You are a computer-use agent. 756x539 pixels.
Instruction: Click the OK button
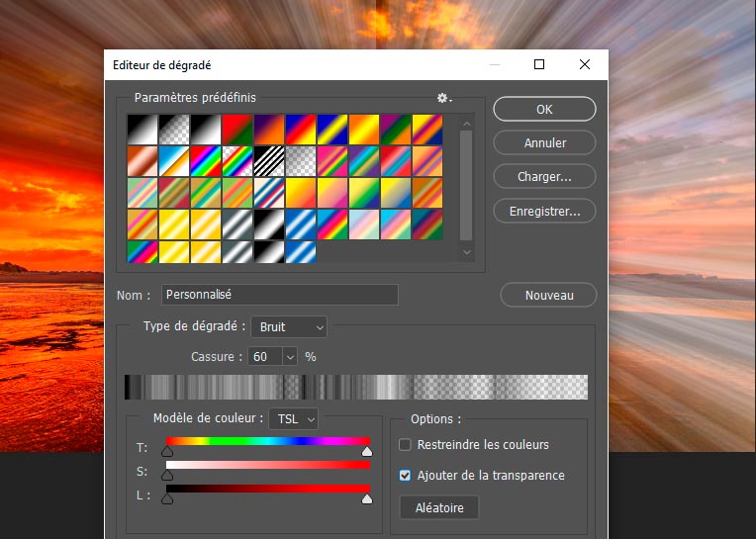pyautogui.click(x=544, y=109)
